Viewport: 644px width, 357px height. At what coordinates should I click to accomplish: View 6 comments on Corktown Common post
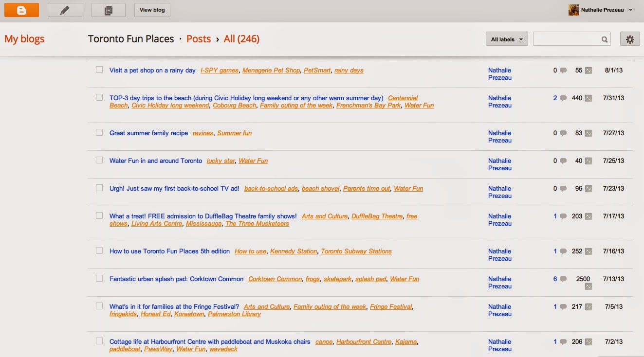tap(555, 279)
